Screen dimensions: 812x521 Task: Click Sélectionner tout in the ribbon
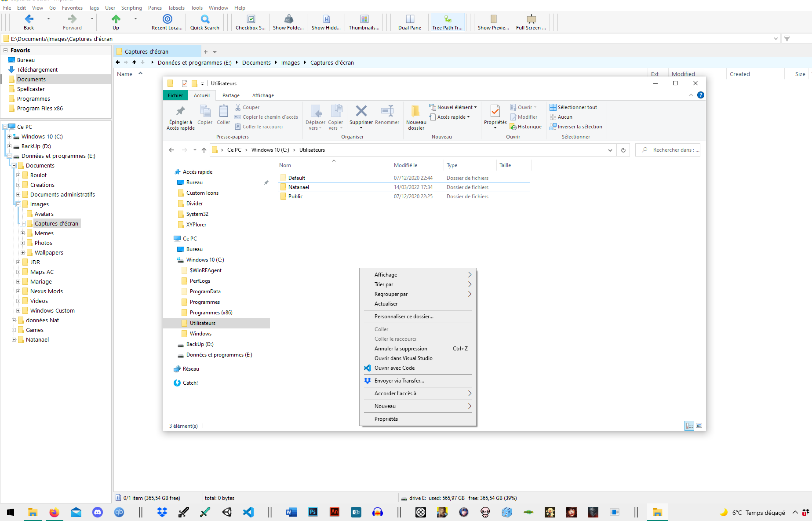(577, 107)
